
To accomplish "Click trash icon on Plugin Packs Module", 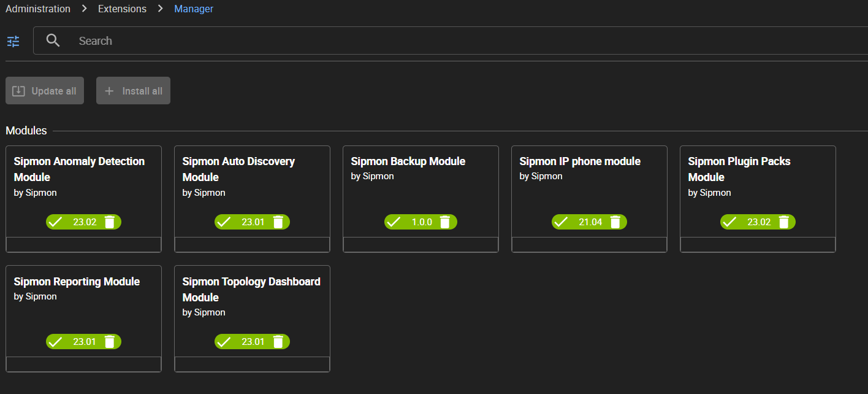I will pos(784,222).
